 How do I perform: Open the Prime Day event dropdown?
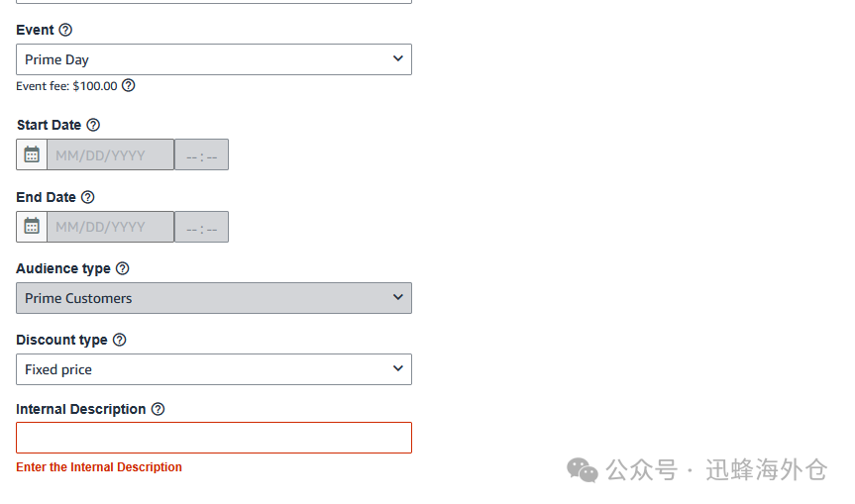coord(214,59)
